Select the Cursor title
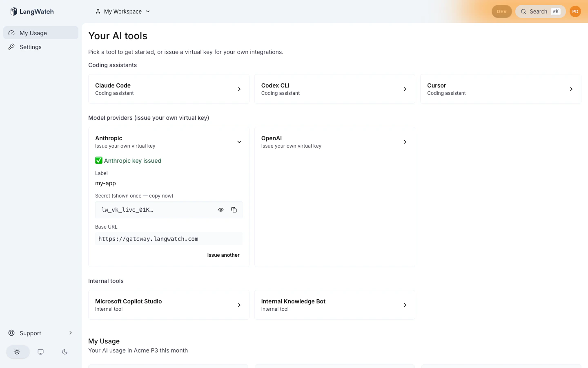The width and height of the screenshot is (588, 368). 437,85
